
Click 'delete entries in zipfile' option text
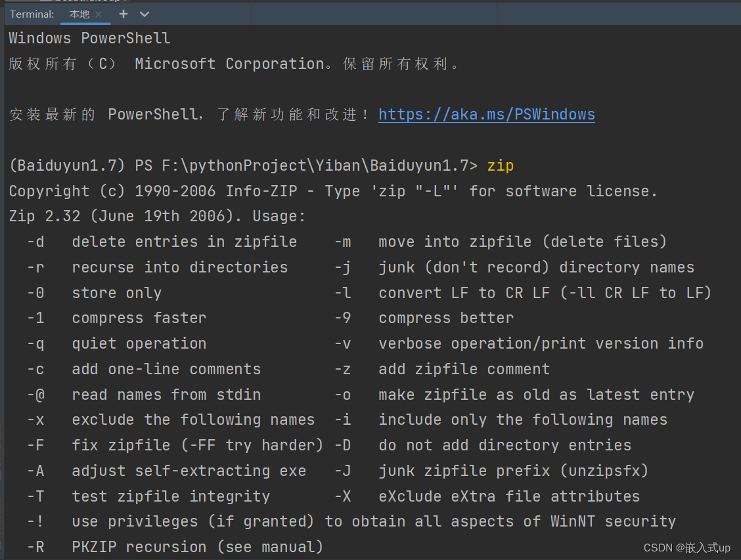pos(185,242)
